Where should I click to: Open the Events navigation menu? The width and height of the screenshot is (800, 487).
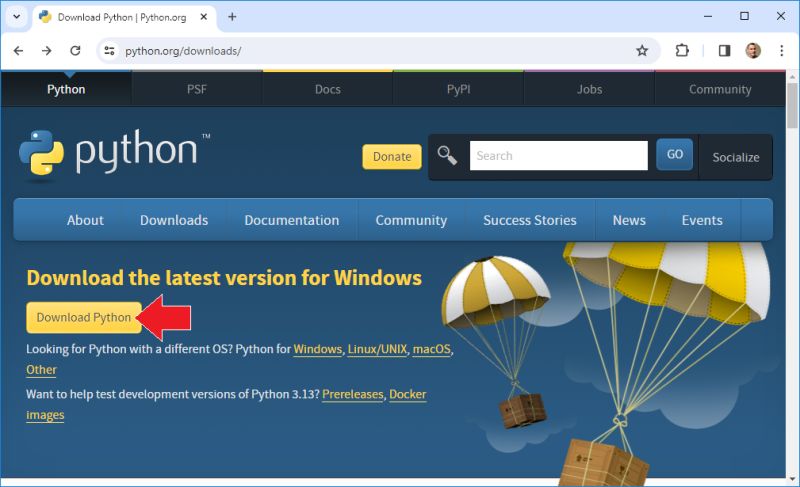click(702, 220)
